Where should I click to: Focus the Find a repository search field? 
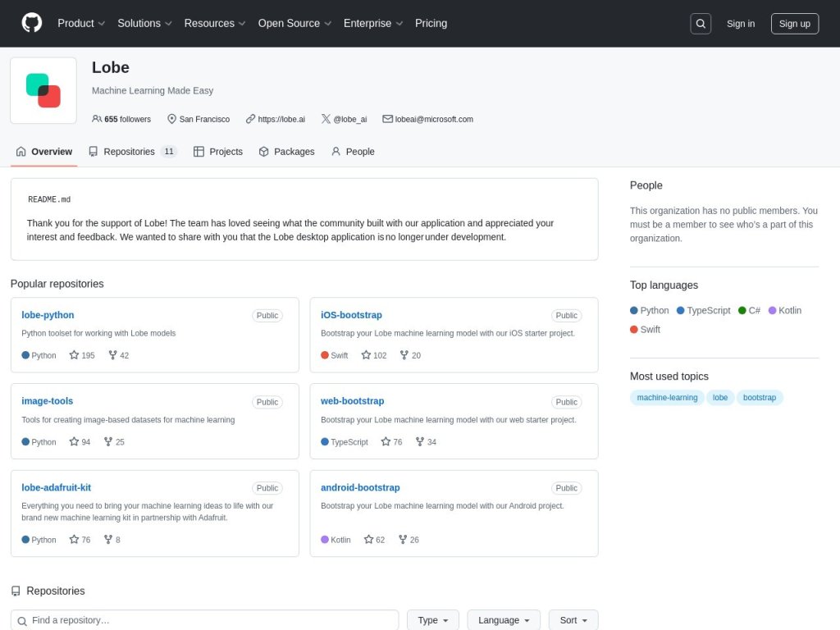point(204,620)
